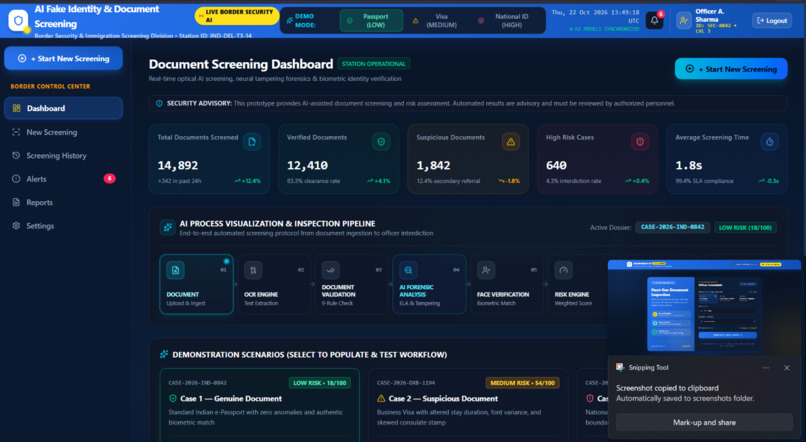Click the Case 2 warning triangle icon
The image size is (806, 442).
point(381,398)
